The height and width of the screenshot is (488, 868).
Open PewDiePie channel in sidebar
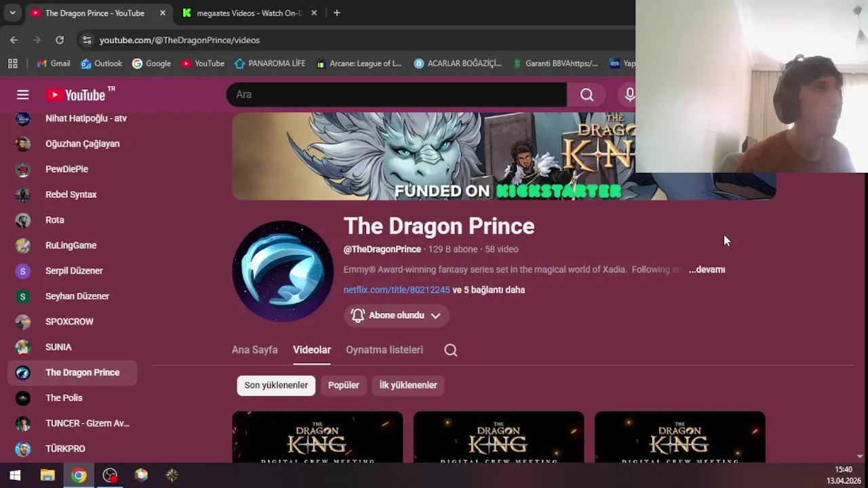tap(73, 169)
